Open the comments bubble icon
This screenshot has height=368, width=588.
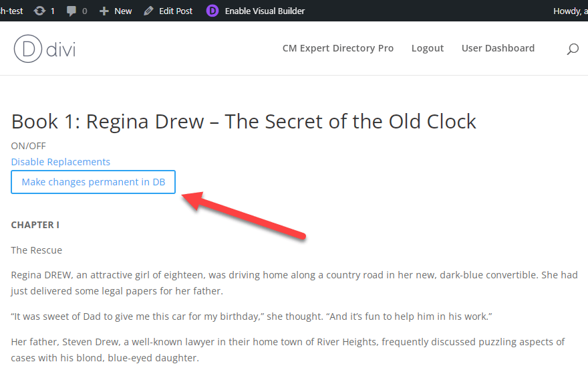coord(71,11)
